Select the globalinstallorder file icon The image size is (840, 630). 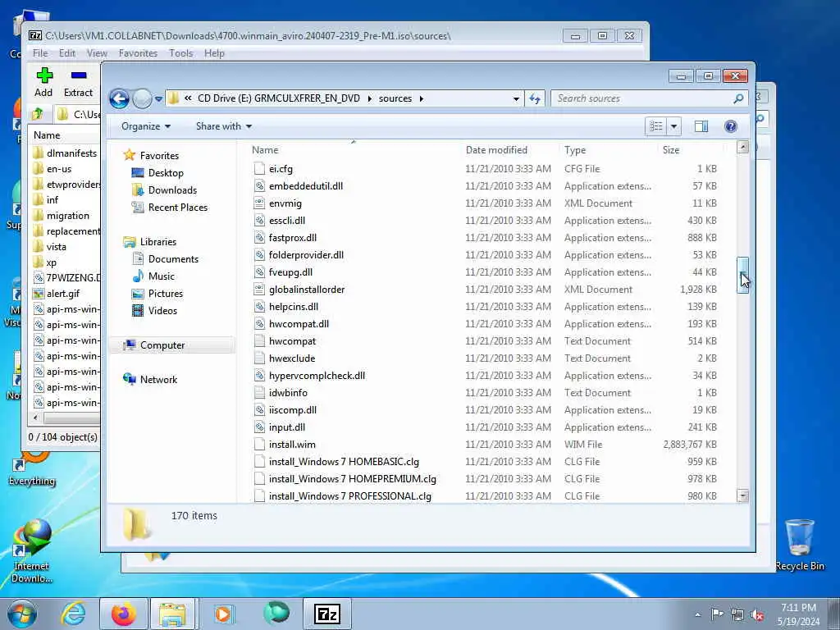259,290
